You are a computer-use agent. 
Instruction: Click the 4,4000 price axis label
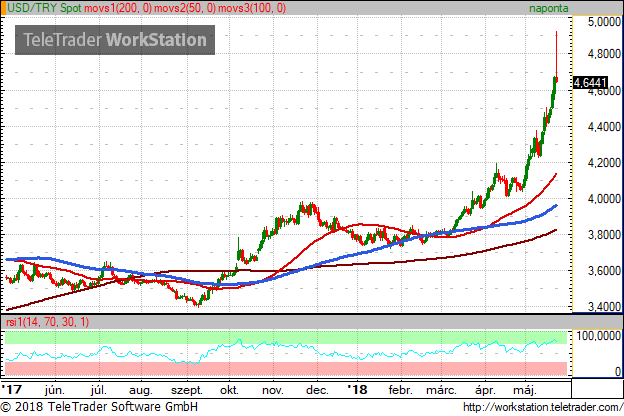[x=604, y=127]
